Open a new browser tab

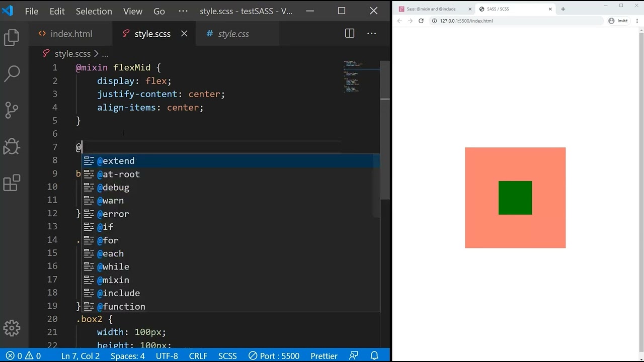[563, 9]
